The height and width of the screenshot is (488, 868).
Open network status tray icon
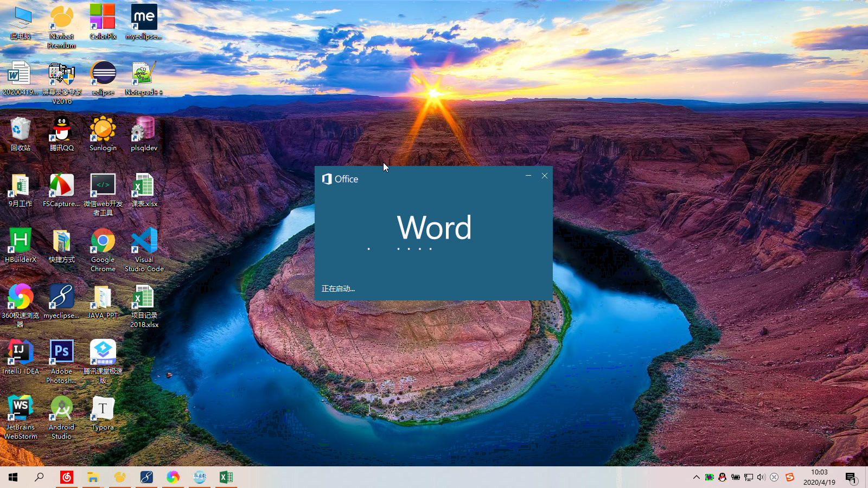(749, 477)
